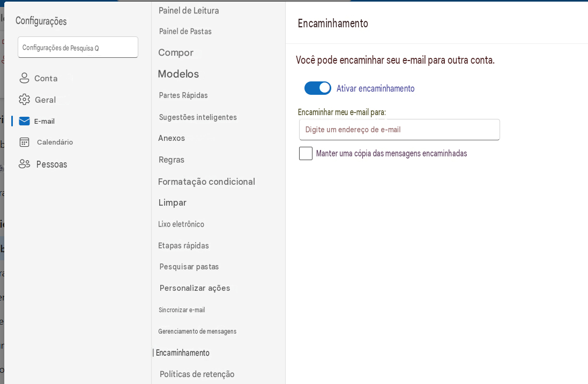Screen dimensions: 588x384
Task: Click 'Você pode encaminhar seu e-mail' text
Action: [x=395, y=60]
